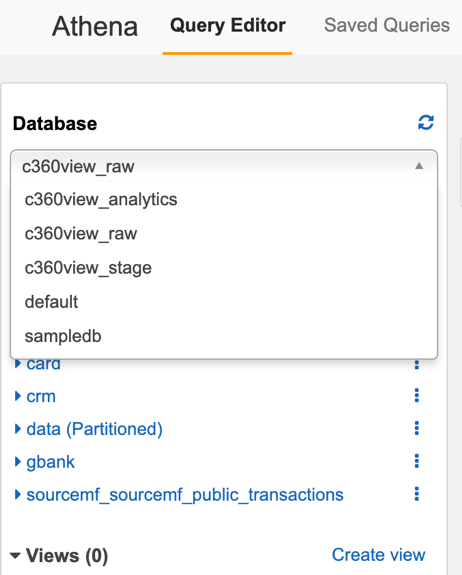Open options menu for card table
This screenshot has width=462, height=575.
(x=417, y=365)
